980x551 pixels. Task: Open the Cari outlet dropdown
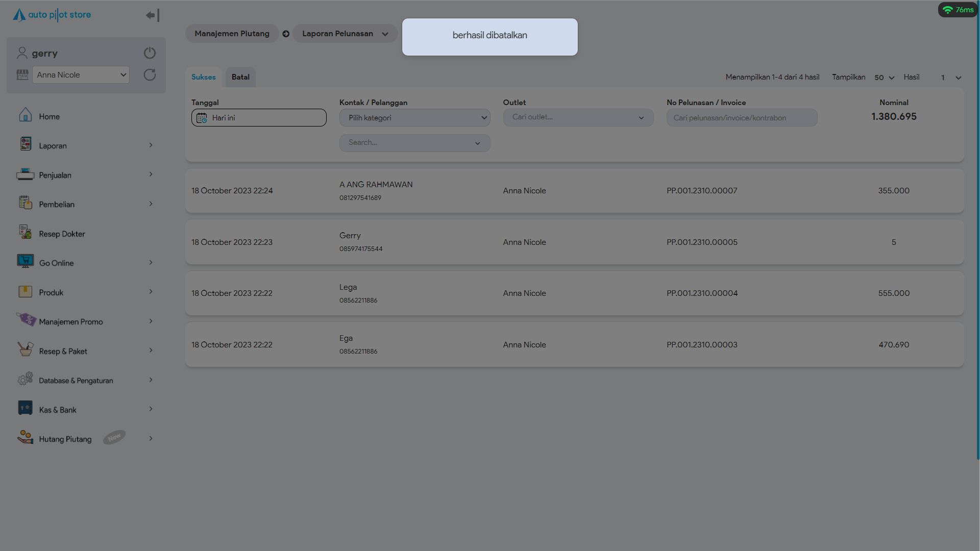pyautogui.click(x=578, y=117)
